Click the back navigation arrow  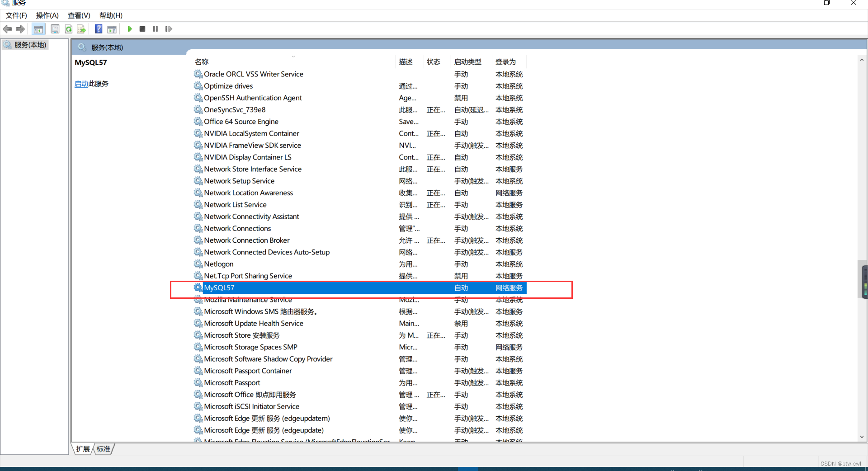[x=7, y=29]
